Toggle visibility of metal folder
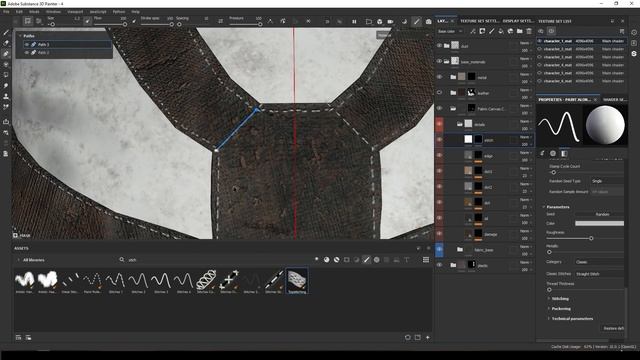 (439, 77)
